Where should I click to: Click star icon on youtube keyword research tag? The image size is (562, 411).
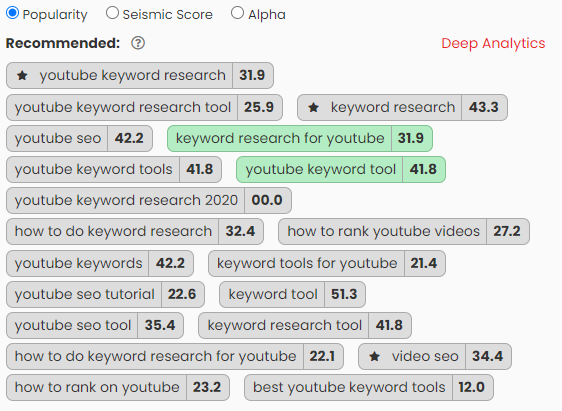tap(22, 76)
